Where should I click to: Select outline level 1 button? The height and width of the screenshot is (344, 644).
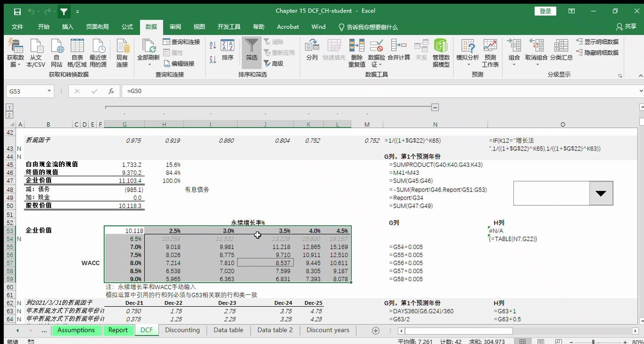pos(9,107)
